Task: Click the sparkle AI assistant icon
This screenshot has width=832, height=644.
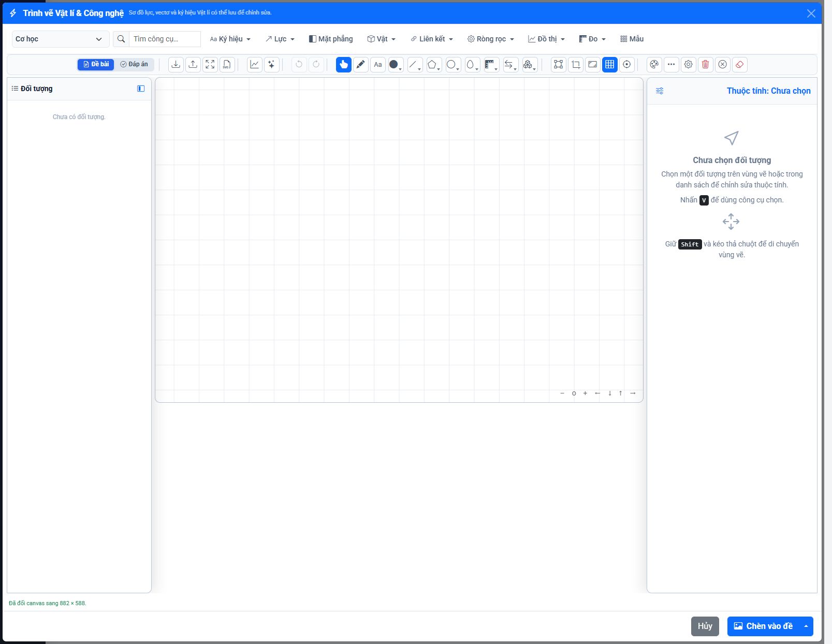Action: pyautogui.click(x=272, y=65)
